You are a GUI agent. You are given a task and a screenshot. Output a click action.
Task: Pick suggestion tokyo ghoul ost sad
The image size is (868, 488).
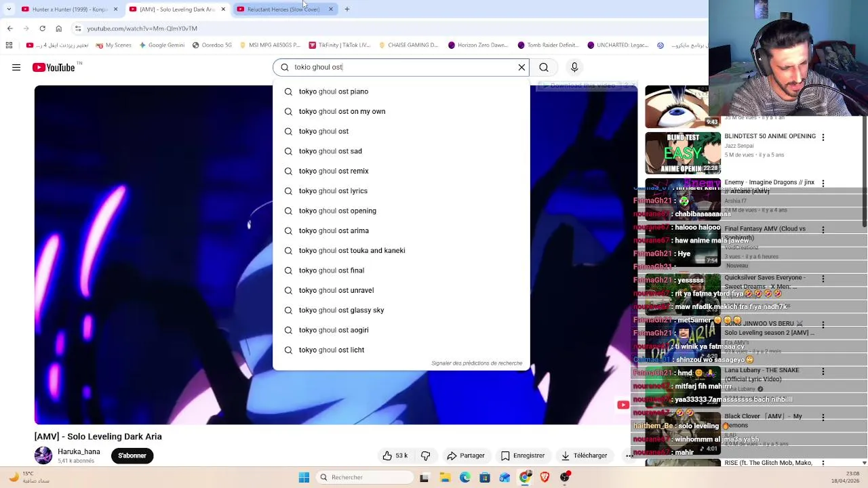401,151
